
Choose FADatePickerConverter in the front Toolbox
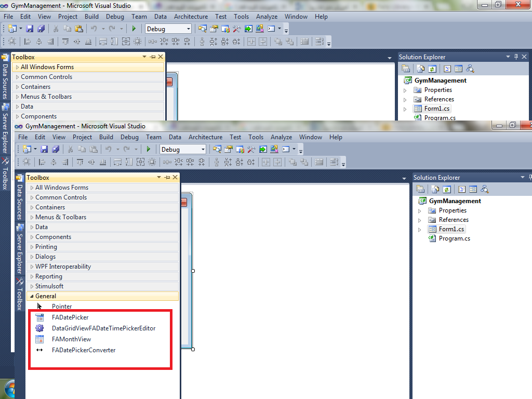(x=84, y=350)
